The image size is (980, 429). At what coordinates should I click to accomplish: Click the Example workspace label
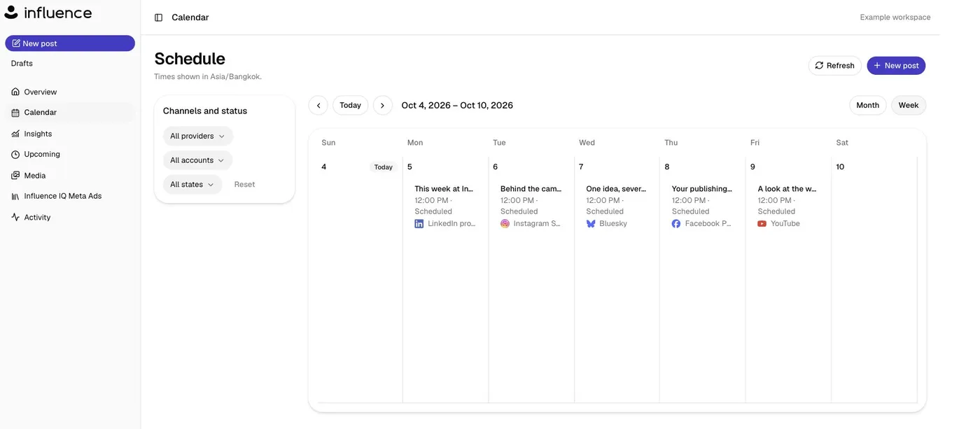pos(895,17)
